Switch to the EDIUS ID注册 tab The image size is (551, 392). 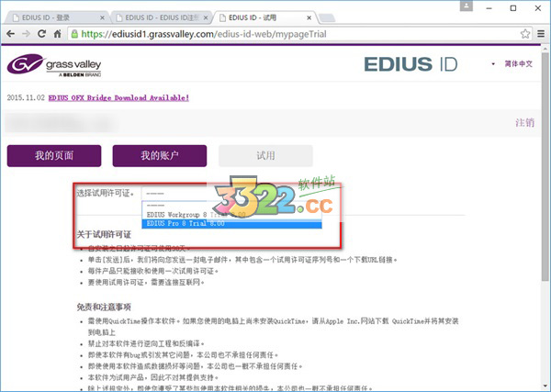[160, 17]
